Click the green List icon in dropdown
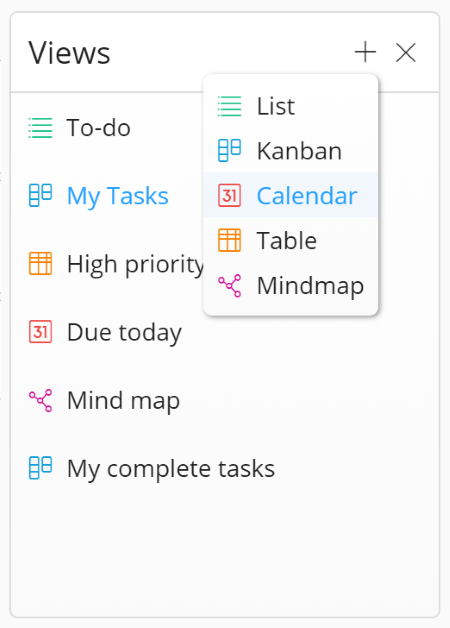The height and width of the screenshot is (628, 450). click(229, 106)
